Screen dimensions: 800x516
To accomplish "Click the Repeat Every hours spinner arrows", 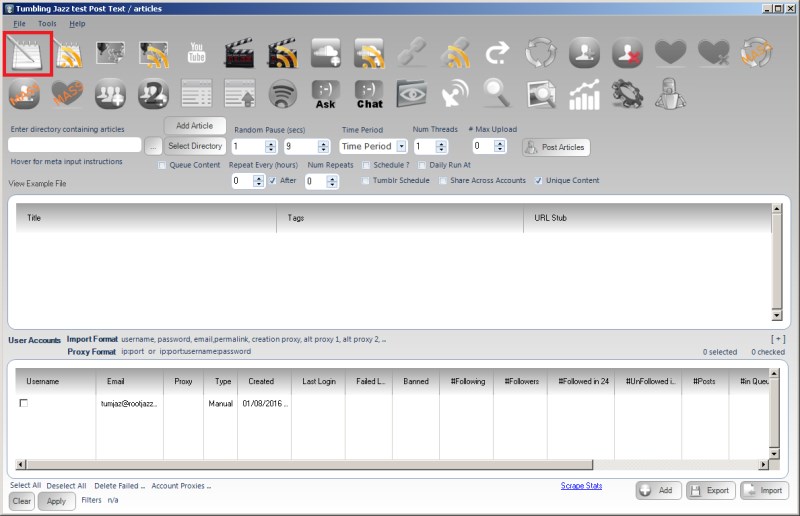I will coord(259,181).
